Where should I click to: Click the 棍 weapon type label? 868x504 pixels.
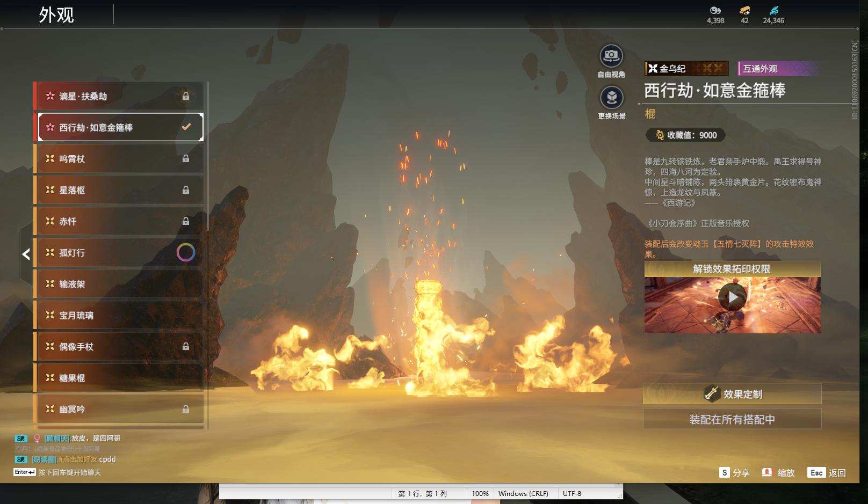pos(650,114)
